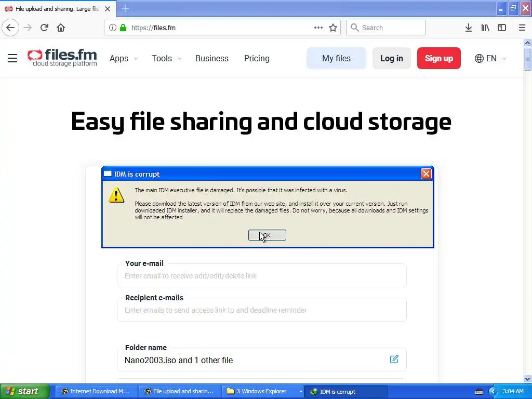Screen dimensions: 532x399
Task: Click the red Sign up button
Action: point(438,58)
